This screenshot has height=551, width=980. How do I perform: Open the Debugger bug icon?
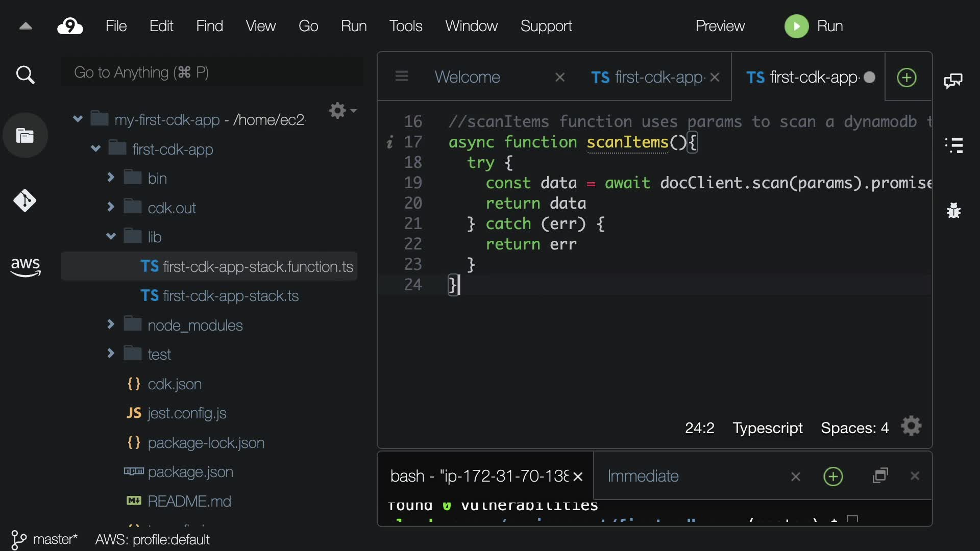953,210
